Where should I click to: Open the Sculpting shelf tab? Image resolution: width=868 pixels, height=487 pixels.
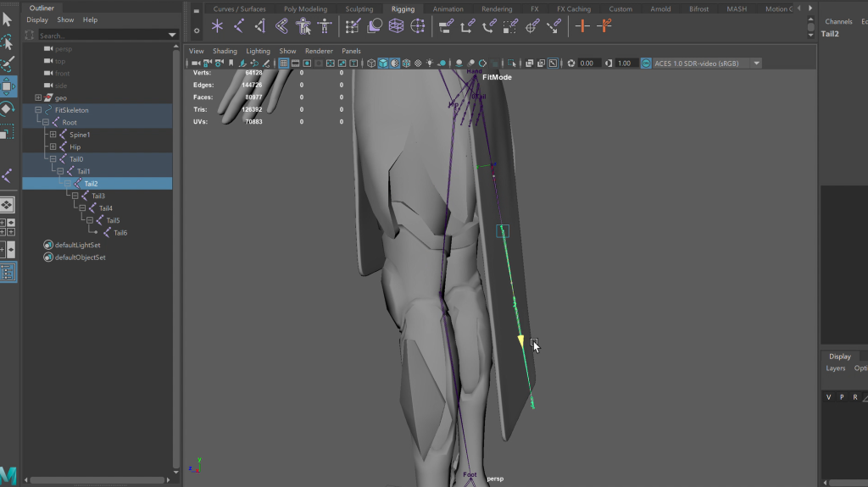(x=359, y=8)
